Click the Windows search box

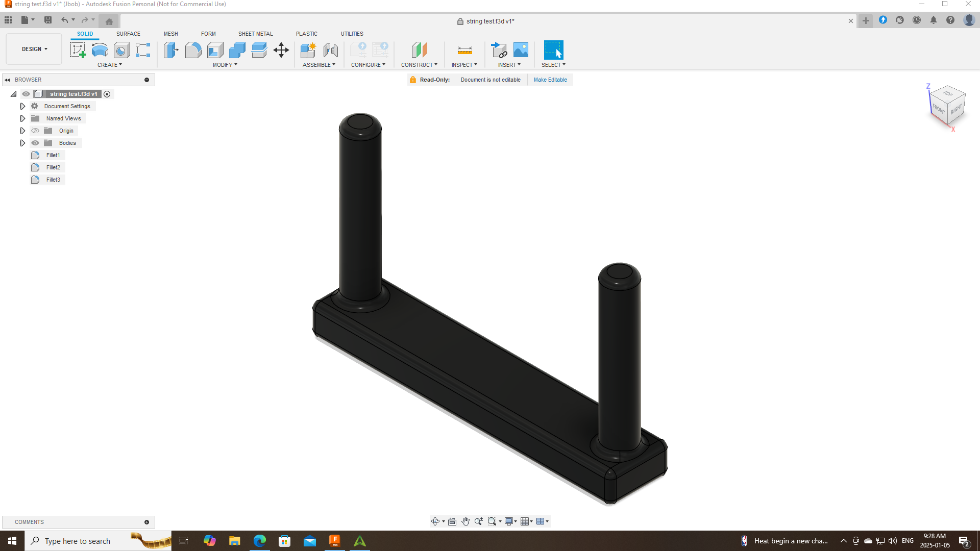point(98,541)
